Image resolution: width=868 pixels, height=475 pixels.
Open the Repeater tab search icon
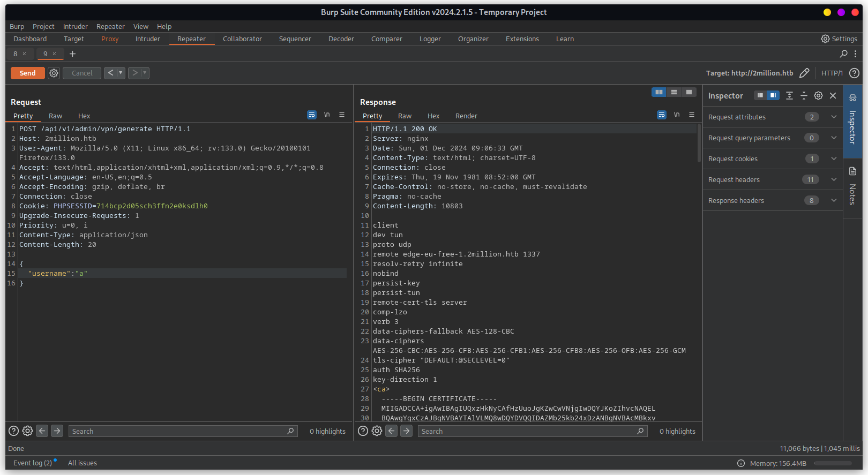tap(843, 54)
